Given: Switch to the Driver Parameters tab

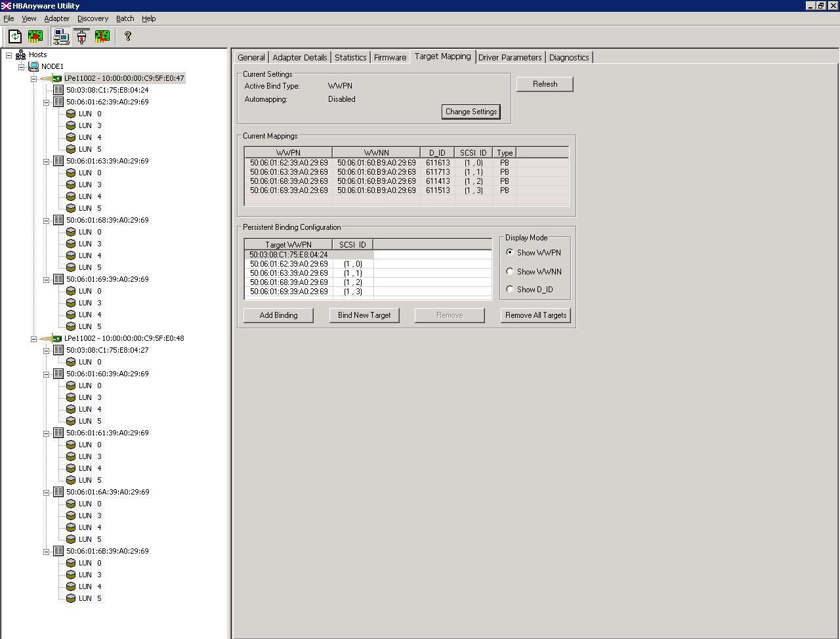Looking at the screenshot, I should coord(510,58).
